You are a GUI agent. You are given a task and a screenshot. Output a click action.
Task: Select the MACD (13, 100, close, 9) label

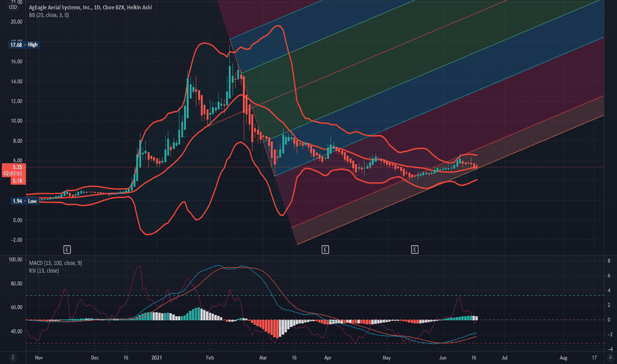click(x=56, y=263)
